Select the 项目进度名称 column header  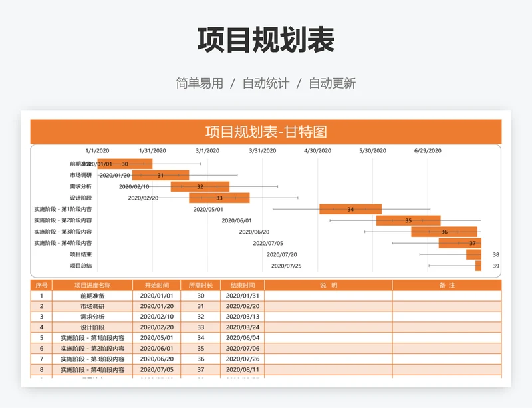tap(92, 285)
